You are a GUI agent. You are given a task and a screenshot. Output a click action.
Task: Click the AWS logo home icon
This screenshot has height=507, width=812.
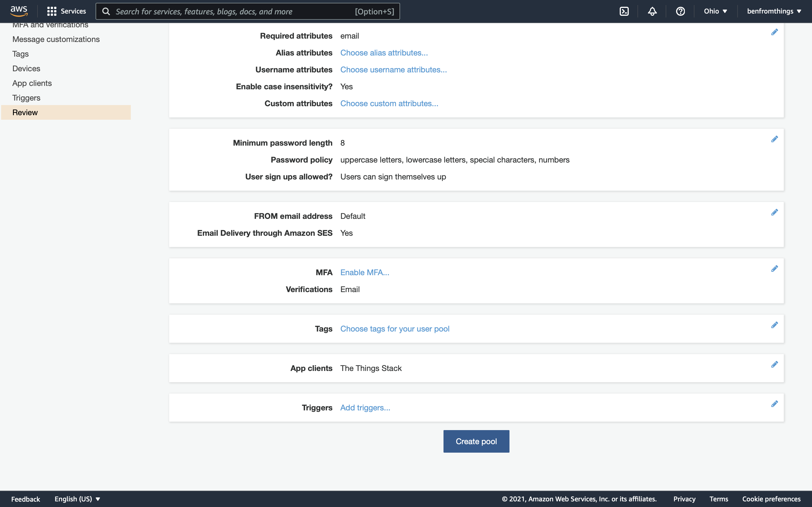(x=19, y=11)
